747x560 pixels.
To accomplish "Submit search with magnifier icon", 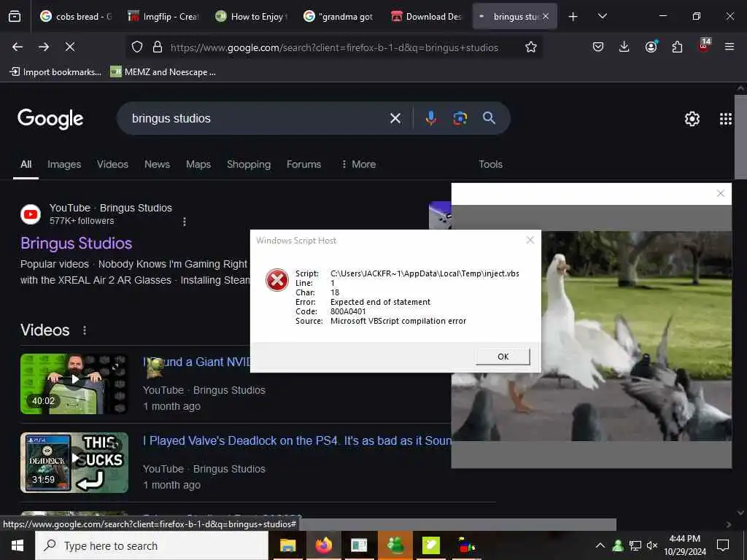I will tap(489, 118).
